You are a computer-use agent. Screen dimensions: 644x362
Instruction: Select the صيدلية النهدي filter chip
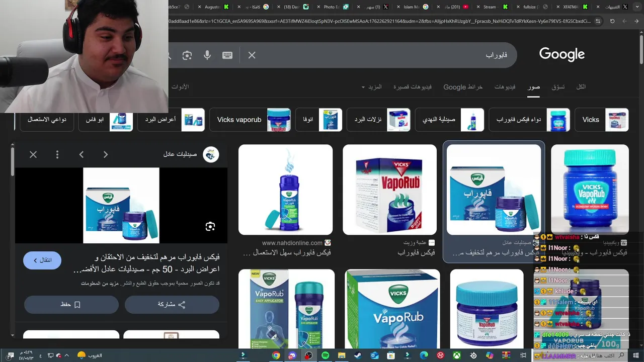click(x=449, y=120)
